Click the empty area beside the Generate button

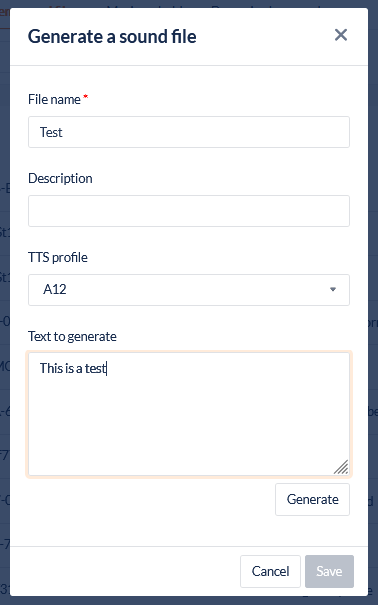(151, 499)
